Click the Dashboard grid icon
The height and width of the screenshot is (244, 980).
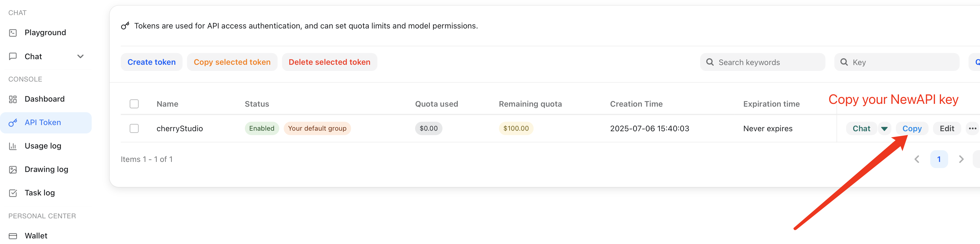click(13, 100)
